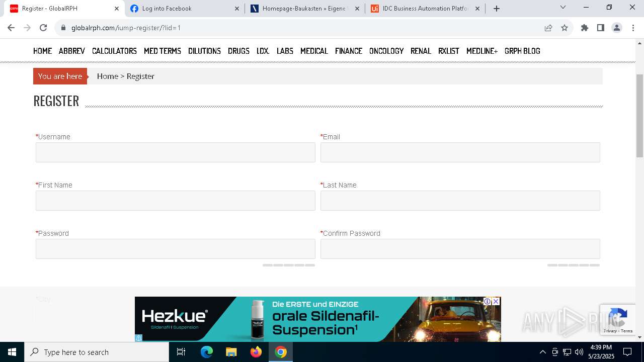Go to the RENAL menu item
The image size is (644, 362).
pos(421,51)
